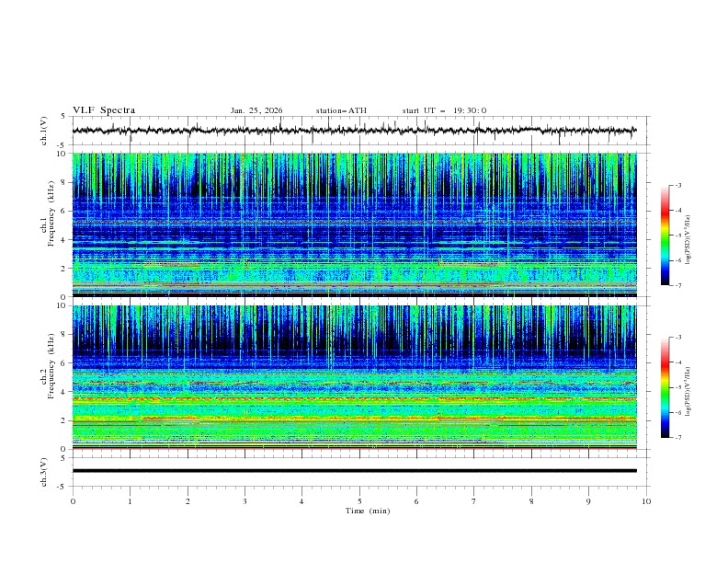Click the ch.2 frequency axis "8" tick label
Screen dimensions: 728x563
click(x=63, y=335)
